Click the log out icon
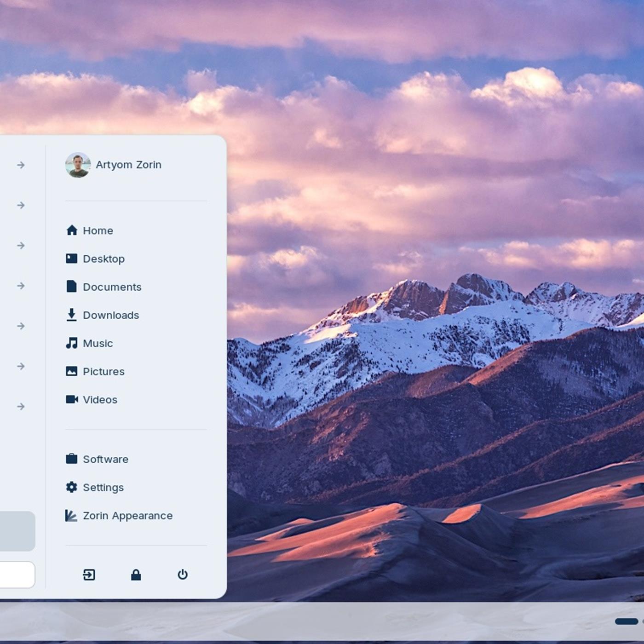Screen dimensions: 644x644 point(89,575)
